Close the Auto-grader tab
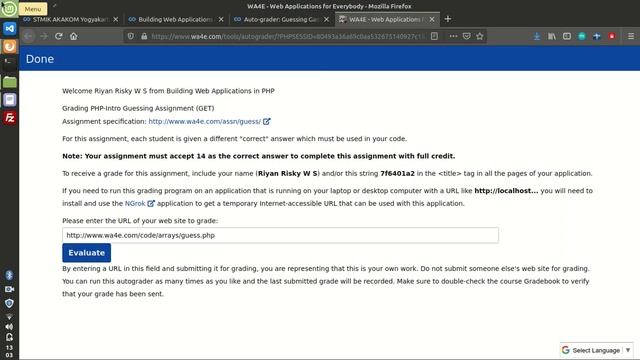Screen dimensions: 640x360 tap(326, 19)
